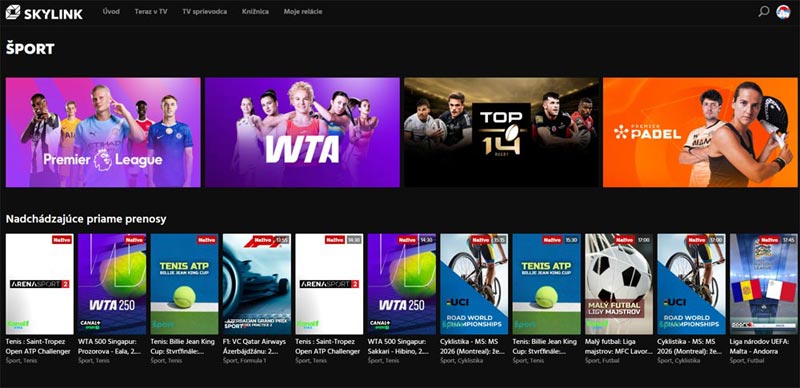Open the search magnifier icon
The image size is (800, 388).
point(763,11)
